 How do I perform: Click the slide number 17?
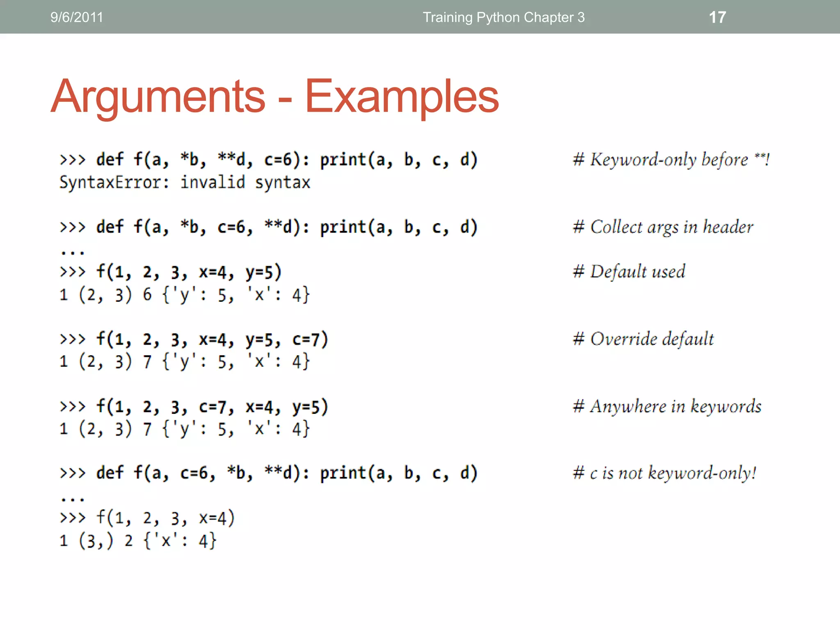pos(717,17)
